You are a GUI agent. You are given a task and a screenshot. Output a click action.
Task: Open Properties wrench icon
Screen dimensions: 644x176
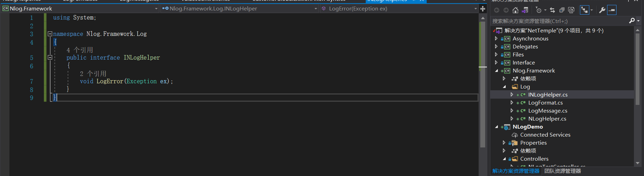pos(602,10)
